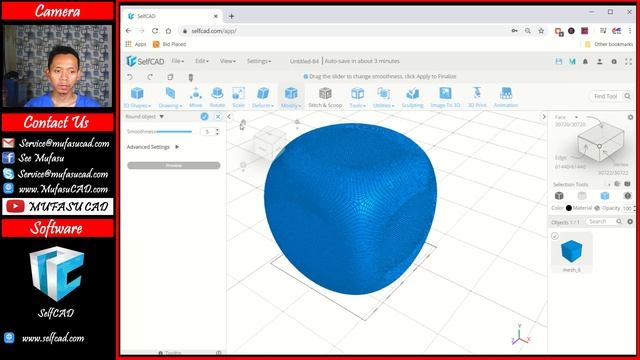
Task: Open the Animation tool
Action: pos(506,97)
